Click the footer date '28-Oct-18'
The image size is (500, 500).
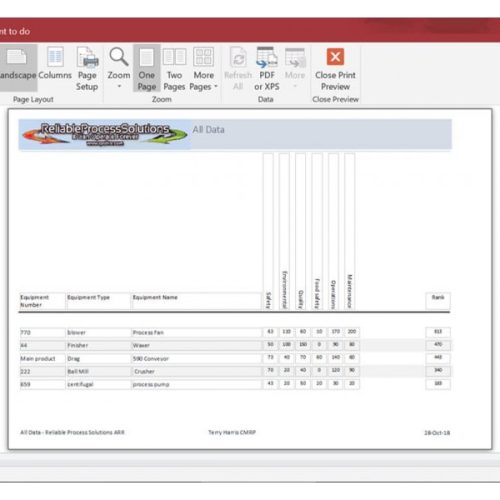tap(437, 433)
